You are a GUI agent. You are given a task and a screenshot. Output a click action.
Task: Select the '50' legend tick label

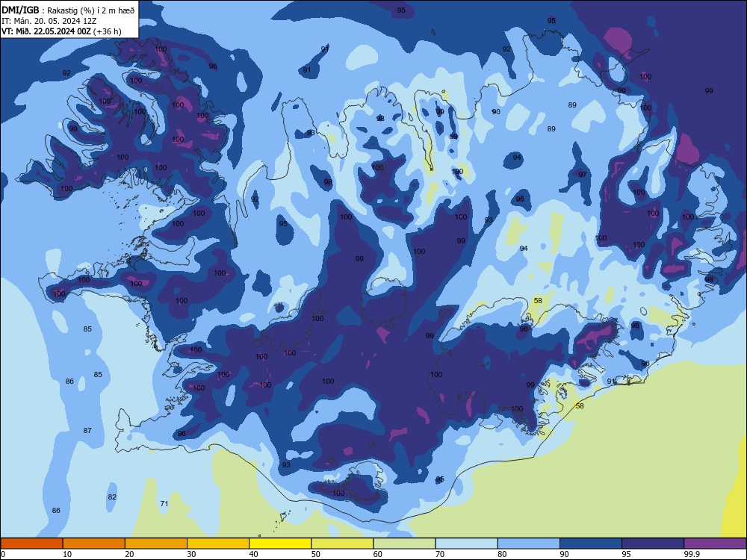(x=316, y=554)
